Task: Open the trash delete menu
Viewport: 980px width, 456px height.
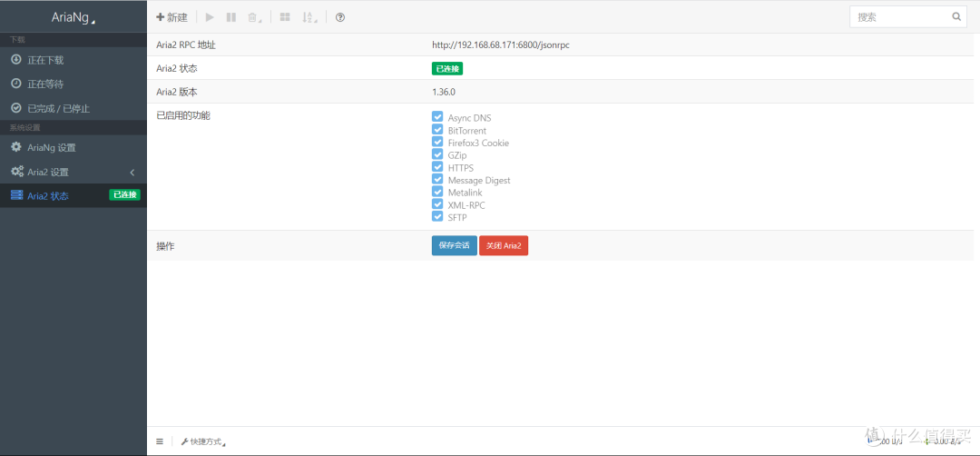Action: pyautogui.click(x=254, y=17)
